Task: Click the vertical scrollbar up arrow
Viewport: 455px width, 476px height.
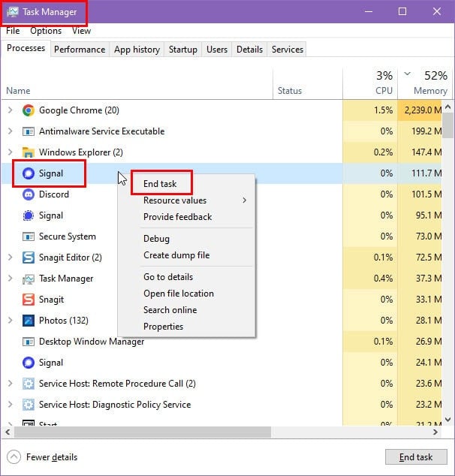Action: pos(447,107)
